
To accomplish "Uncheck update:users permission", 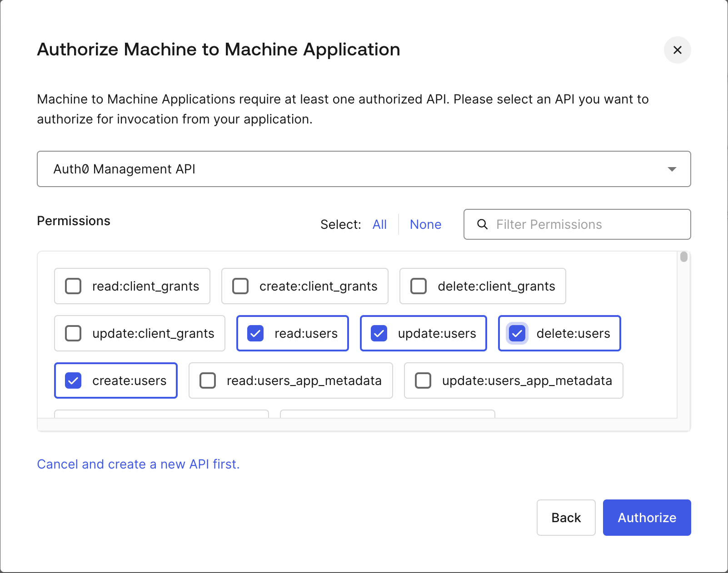I will [379, 333].
